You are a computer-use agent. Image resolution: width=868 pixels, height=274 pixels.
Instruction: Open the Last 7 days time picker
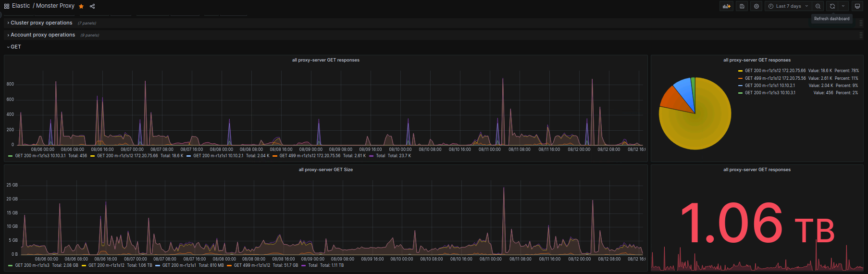(x=788, y=6)
